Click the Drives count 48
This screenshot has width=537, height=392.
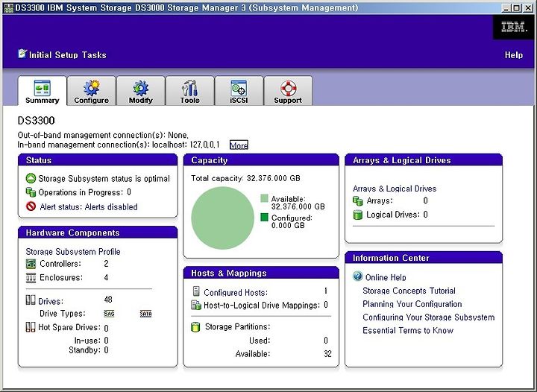tap(108, 300)
